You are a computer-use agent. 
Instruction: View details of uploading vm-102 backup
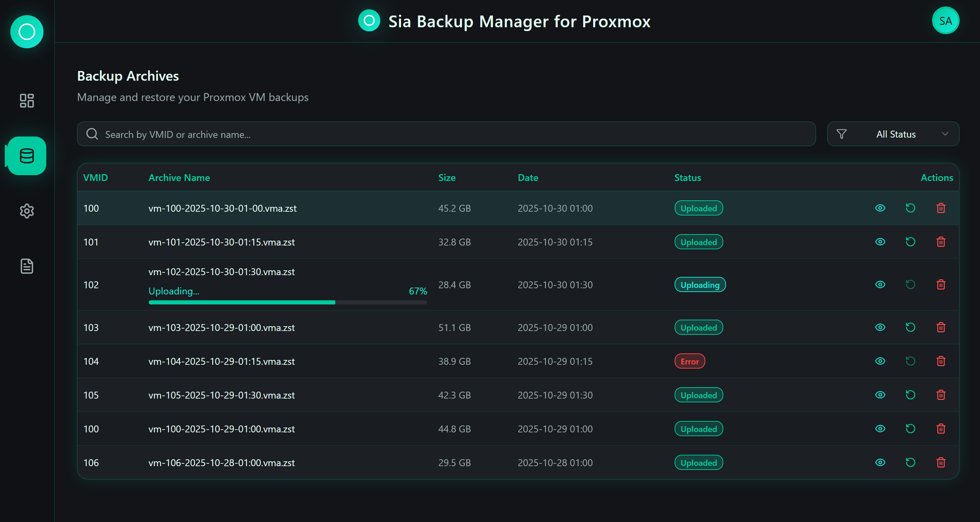[880, 285]
